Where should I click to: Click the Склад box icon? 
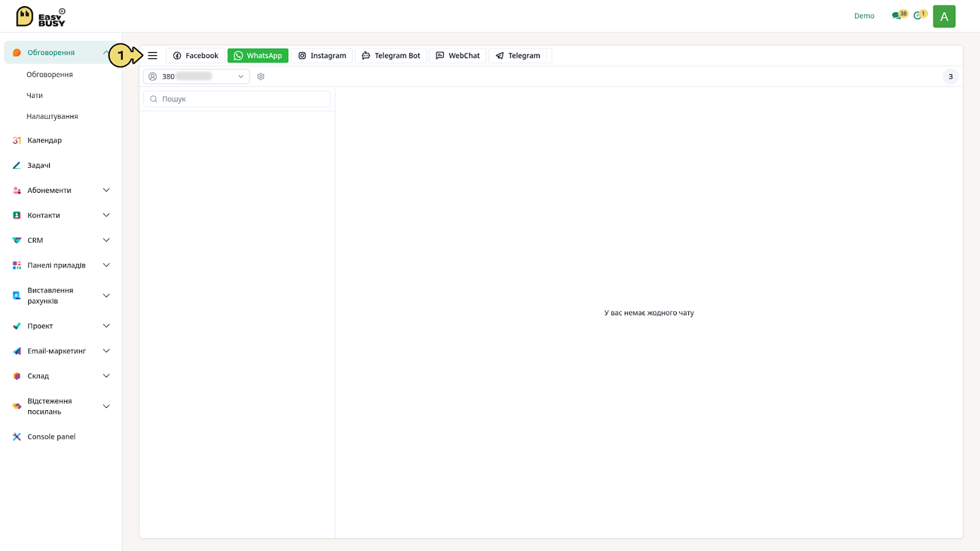tap(17, 376)
